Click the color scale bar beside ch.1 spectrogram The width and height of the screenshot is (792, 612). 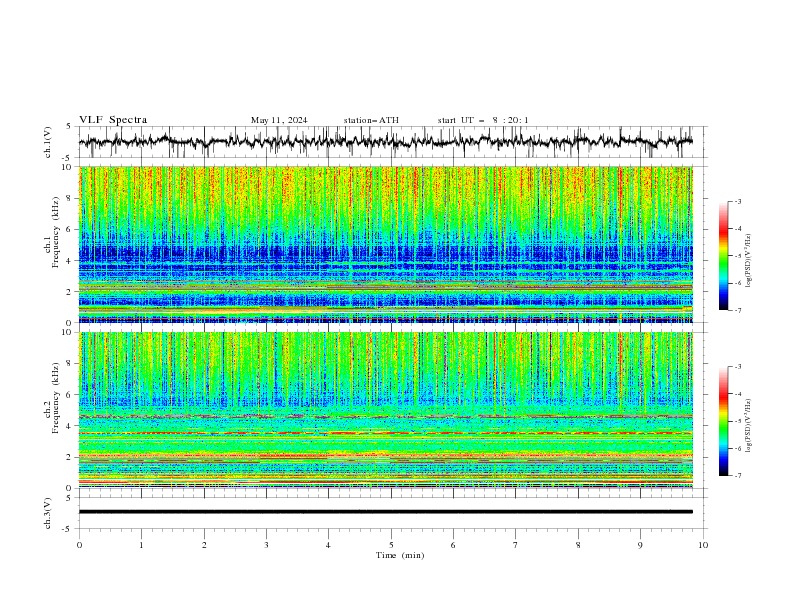(x=723, y=256)
